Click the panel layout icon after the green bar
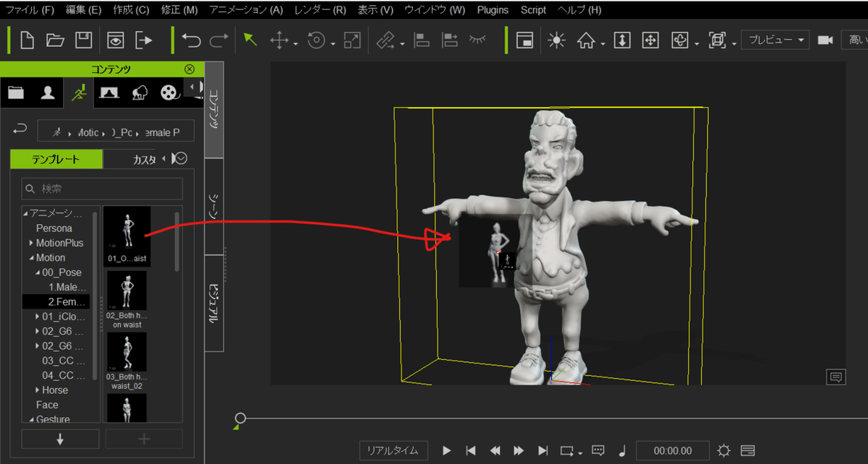 tap(524, 40)
